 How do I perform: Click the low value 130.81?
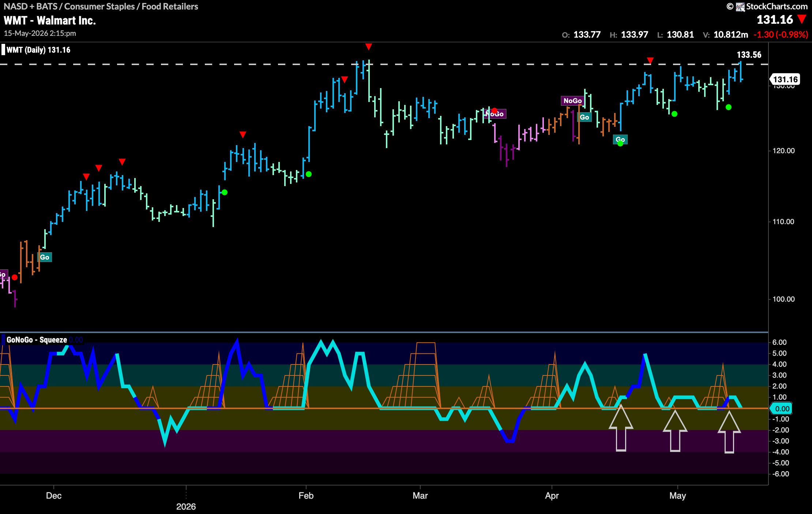pos(680,35)
